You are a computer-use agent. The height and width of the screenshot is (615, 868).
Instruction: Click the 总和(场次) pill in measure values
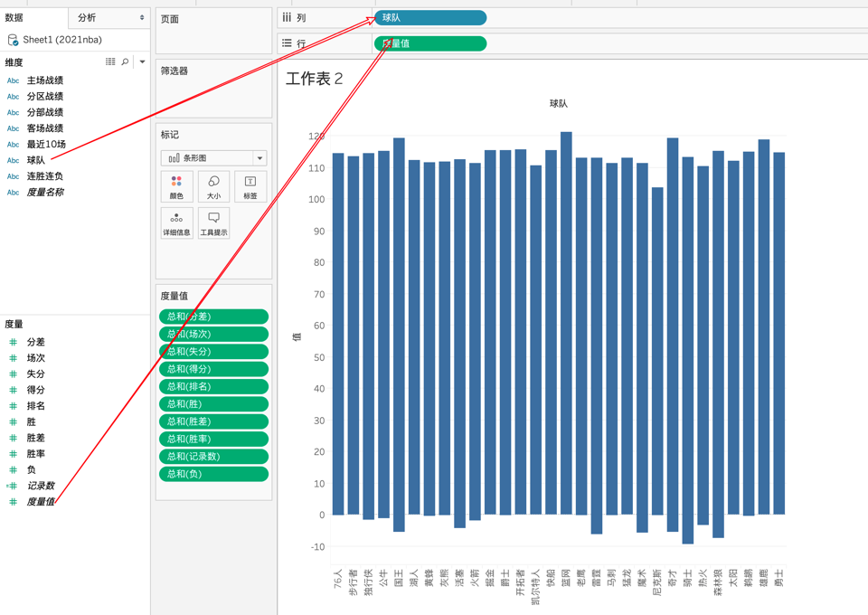[213, 335]
